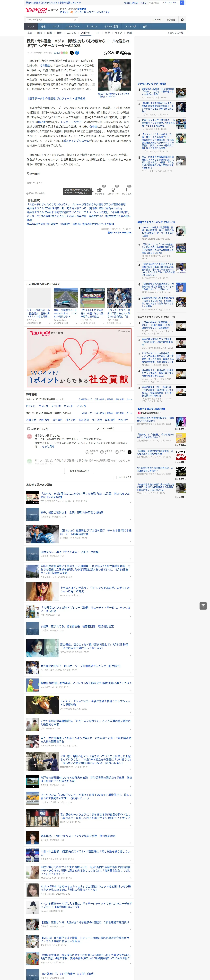Open the 家守、役目ご苦労さま 金沢 article
This screenshot has height=980, width=210.
(72, 512)
